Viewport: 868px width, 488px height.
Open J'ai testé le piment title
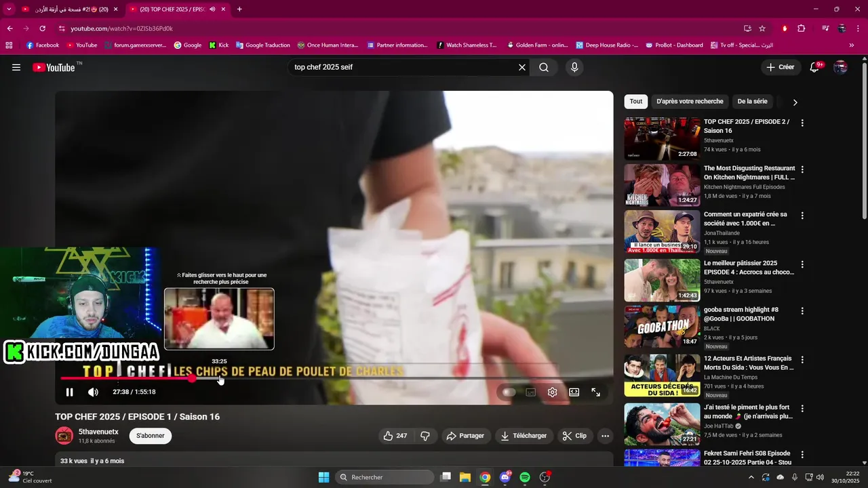click(748, 412)
